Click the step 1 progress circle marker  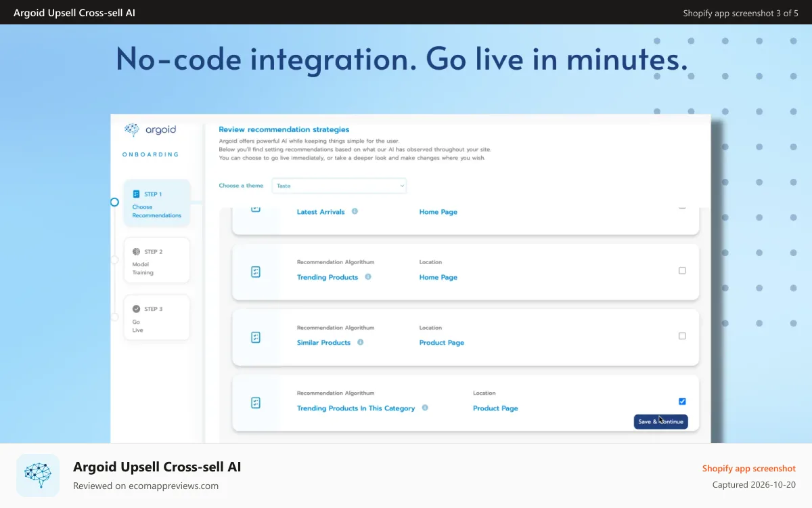(114, 202)
